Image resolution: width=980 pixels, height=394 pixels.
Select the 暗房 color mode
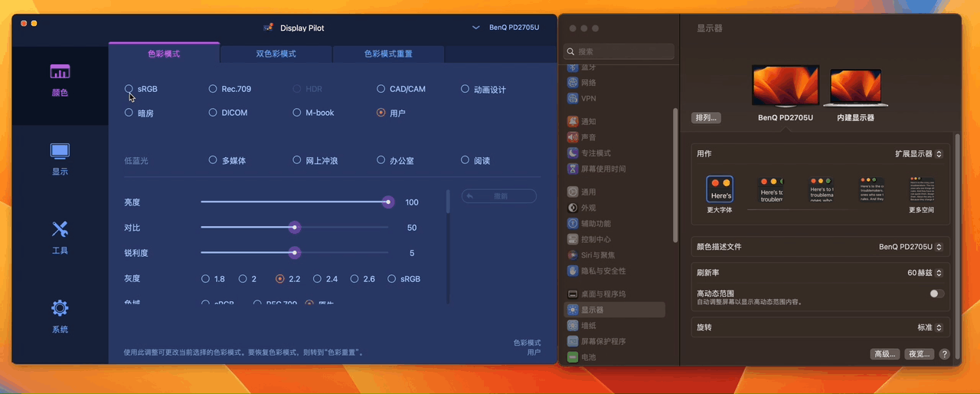click(129, 113)
